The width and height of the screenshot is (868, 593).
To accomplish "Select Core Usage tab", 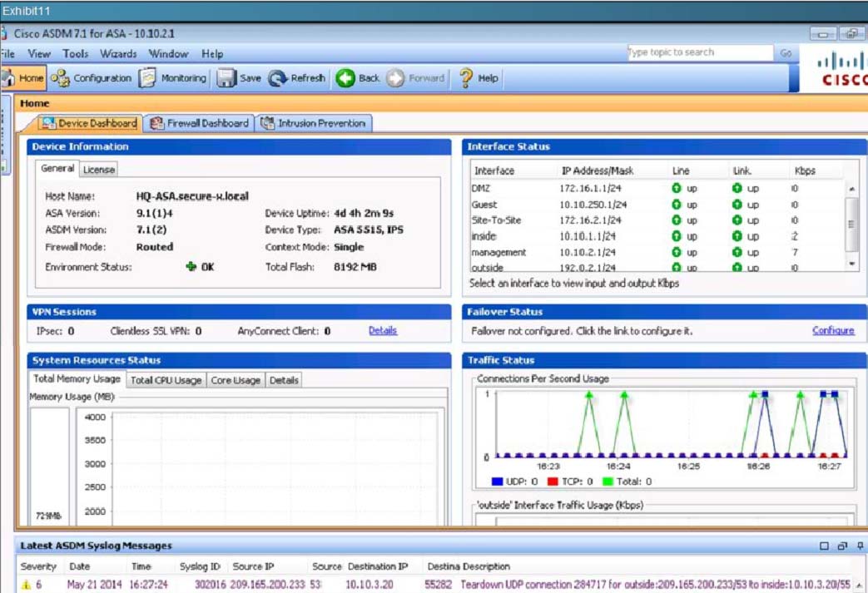I will pyautogui.click(x=236, y=380).
